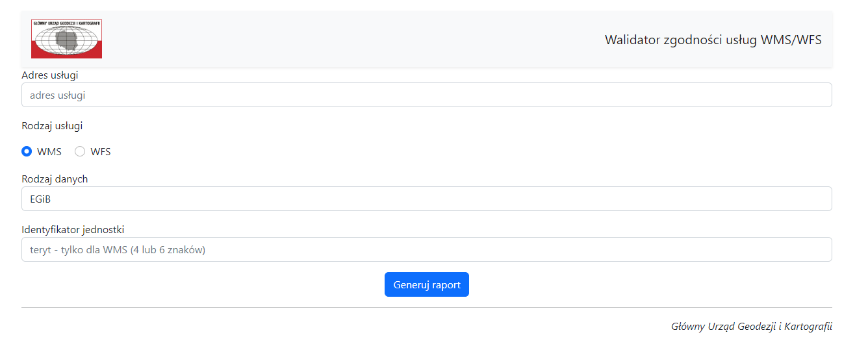Screen dimensions: 868x350
Task: Click the small header text atop the logo
Action: [x=66, y=23]
